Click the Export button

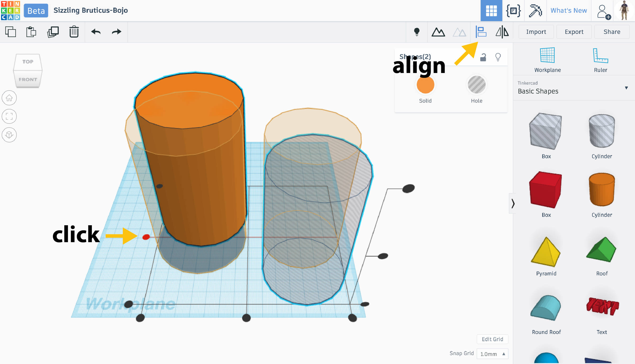574,32
